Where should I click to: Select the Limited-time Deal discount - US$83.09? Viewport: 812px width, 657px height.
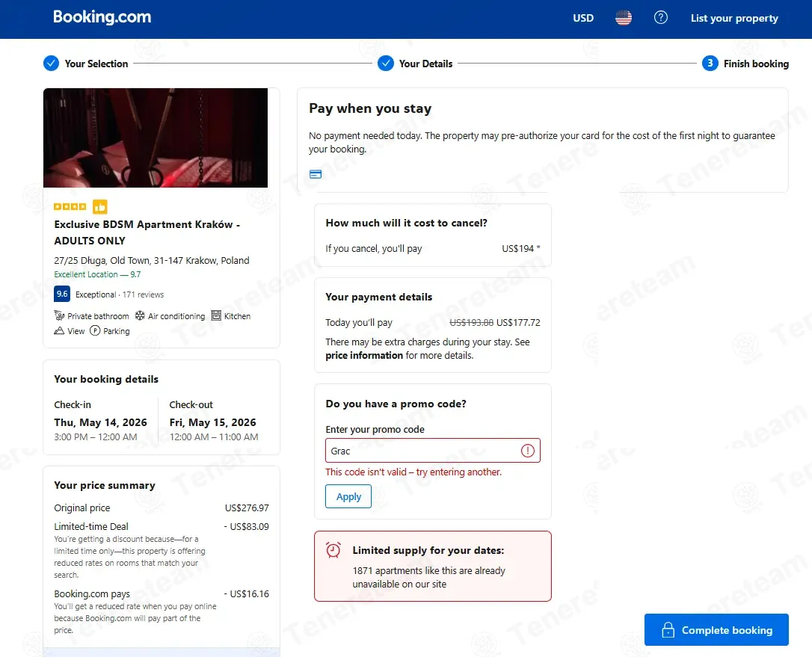(x=247, y=526)
